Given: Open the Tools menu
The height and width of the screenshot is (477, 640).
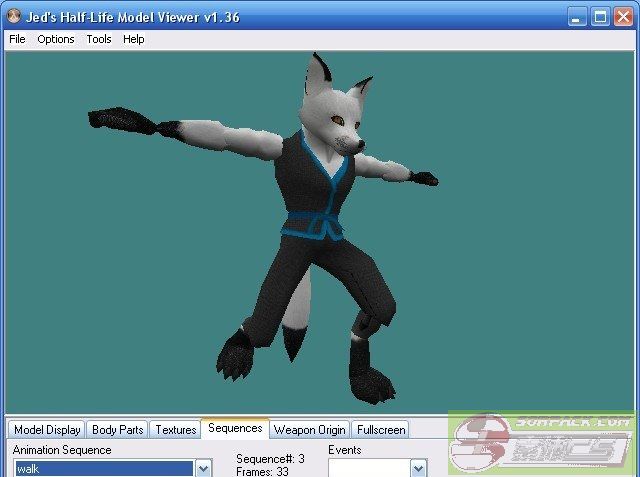Looking at the screenshot, I should click(99, 39).
